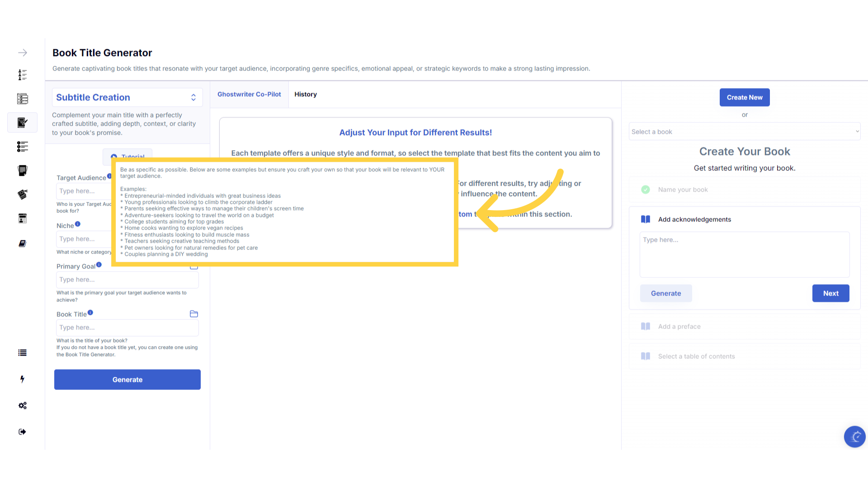The height and width of the screenshot is (488, 868).
Task: Click Niche info tooltip icon
Action: [78, 224]
